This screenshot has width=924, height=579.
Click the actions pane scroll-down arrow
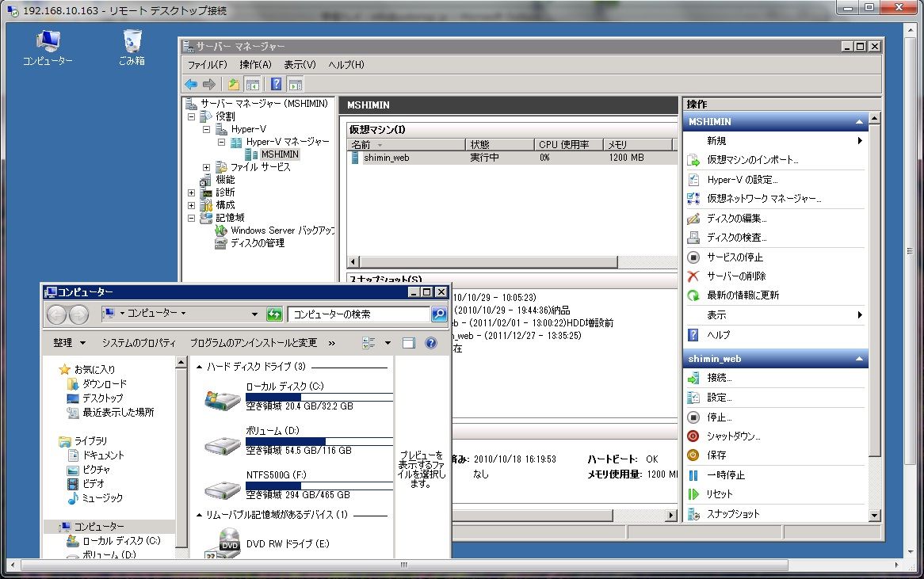click(875, 516)
